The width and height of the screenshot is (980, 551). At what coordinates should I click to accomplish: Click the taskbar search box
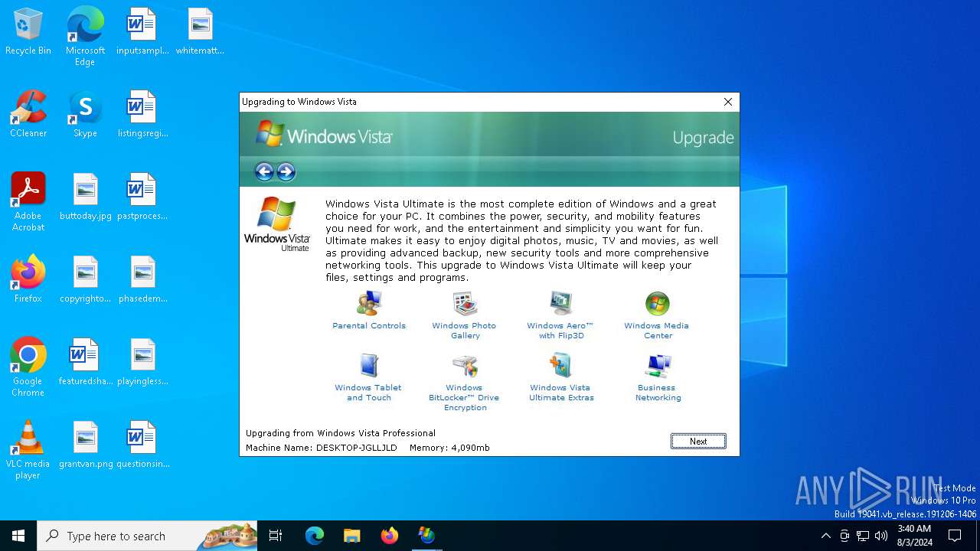(x=147, y=536)
